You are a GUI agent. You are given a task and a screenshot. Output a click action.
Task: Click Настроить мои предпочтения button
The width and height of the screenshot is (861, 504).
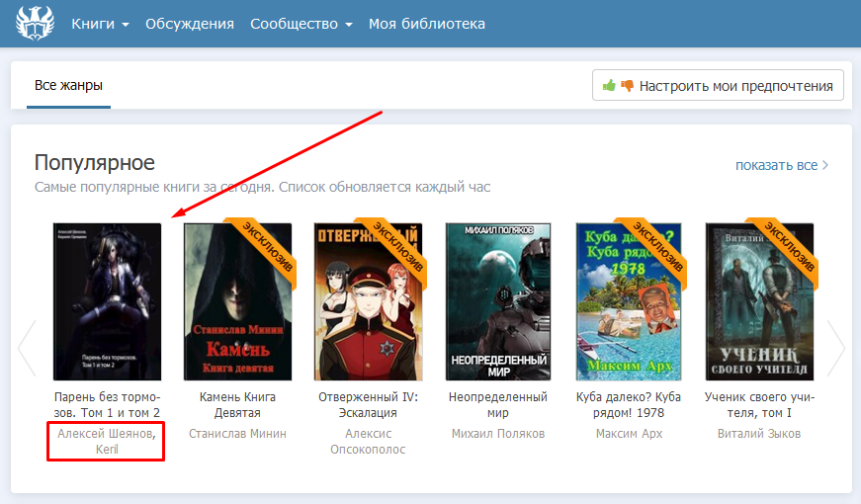pos(718,86)
